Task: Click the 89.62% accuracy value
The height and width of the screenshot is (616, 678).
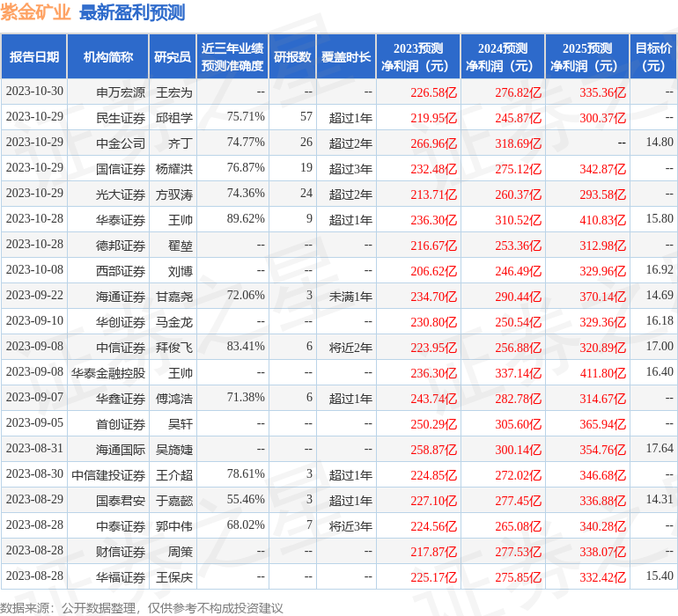Action: coord(246,219)
